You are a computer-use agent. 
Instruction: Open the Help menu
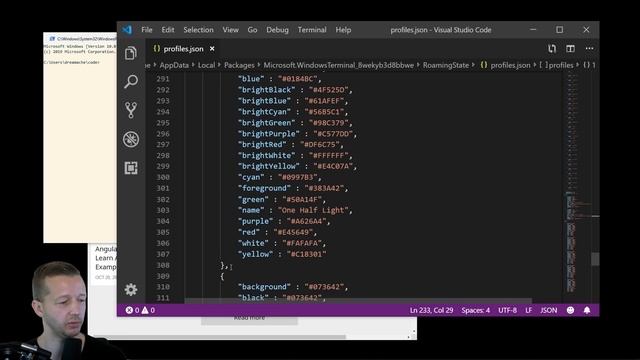[x=343, y=30]
